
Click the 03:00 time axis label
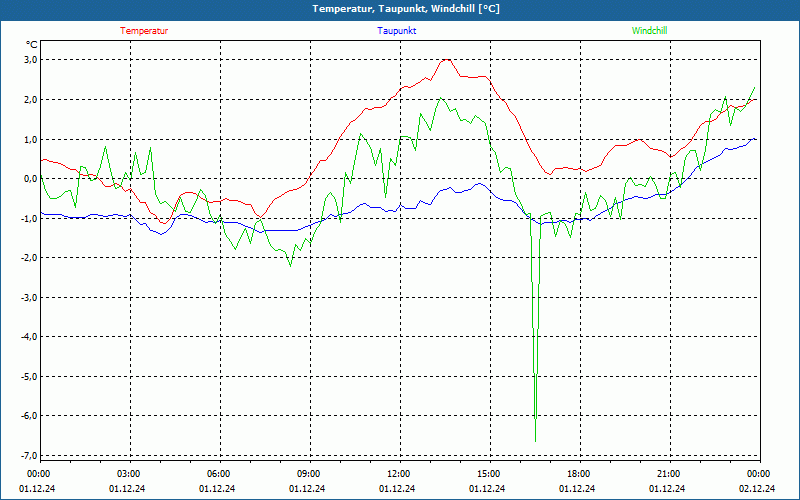coord(128,474)
